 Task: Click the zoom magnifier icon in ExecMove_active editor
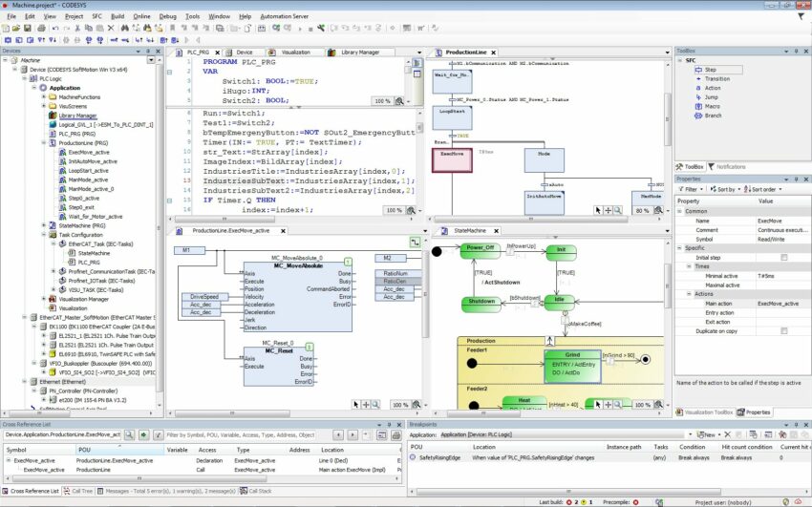(x=375, y=405)
